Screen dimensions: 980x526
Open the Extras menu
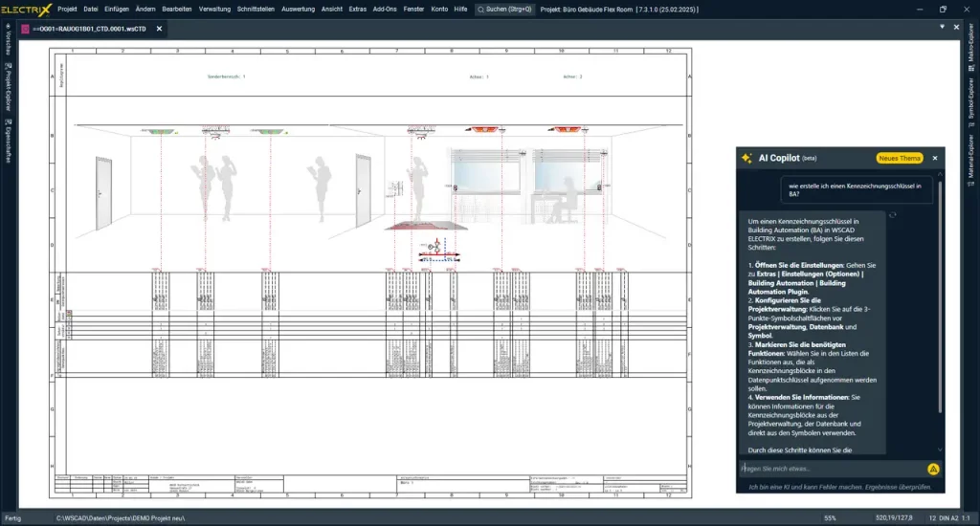[x=357, y=9]
